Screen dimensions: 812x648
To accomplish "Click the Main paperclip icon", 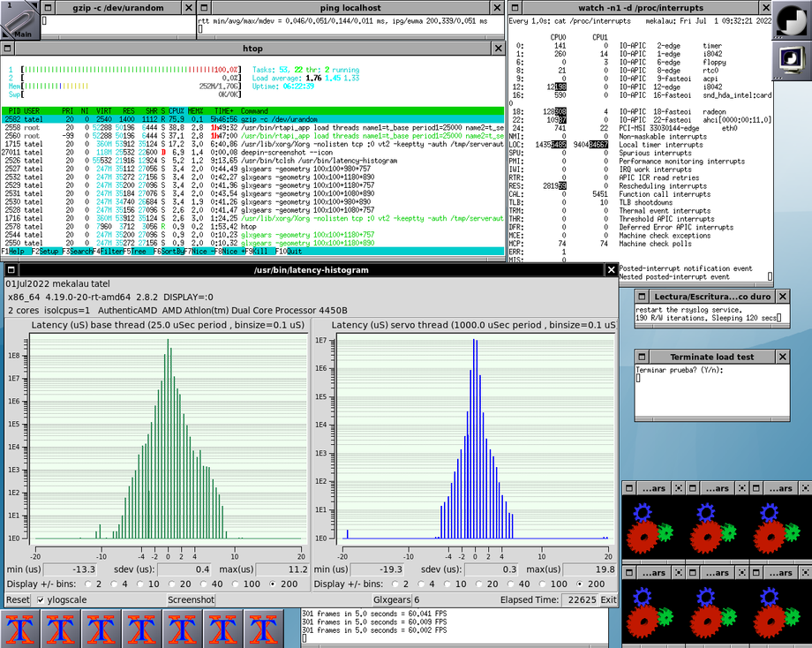I will (x=19, y=19).
